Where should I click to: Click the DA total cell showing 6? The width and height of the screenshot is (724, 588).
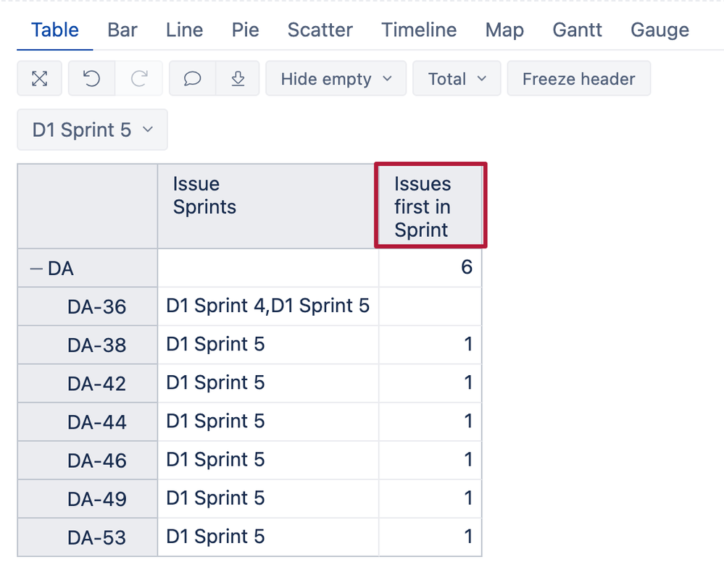click(430, 268)
